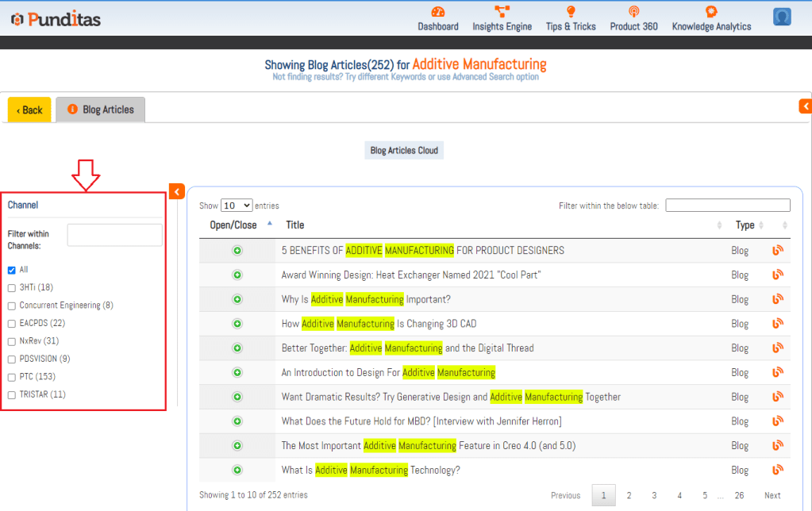Image resolution: width=812 pixels, height=511 pixels.
Task: Open the Product 360 icon
Action: tap(633, 12)
